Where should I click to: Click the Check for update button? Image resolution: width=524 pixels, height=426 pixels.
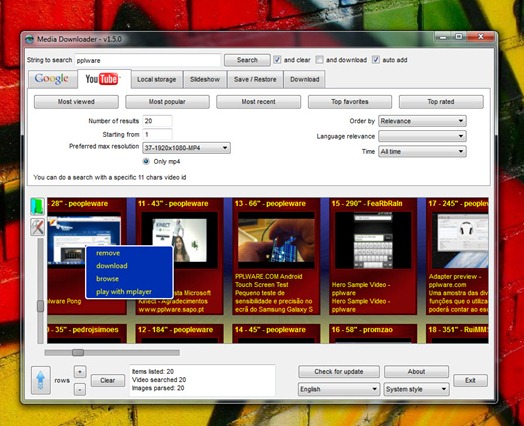[339, 372]
